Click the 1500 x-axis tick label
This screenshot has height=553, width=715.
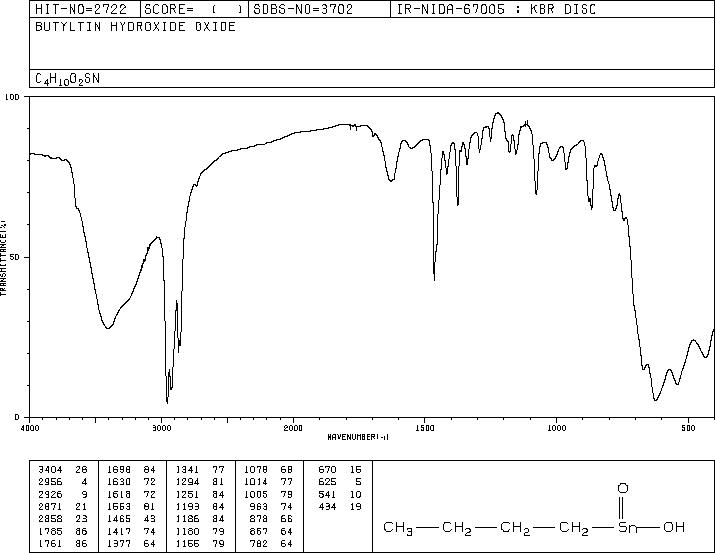(425, 428)
